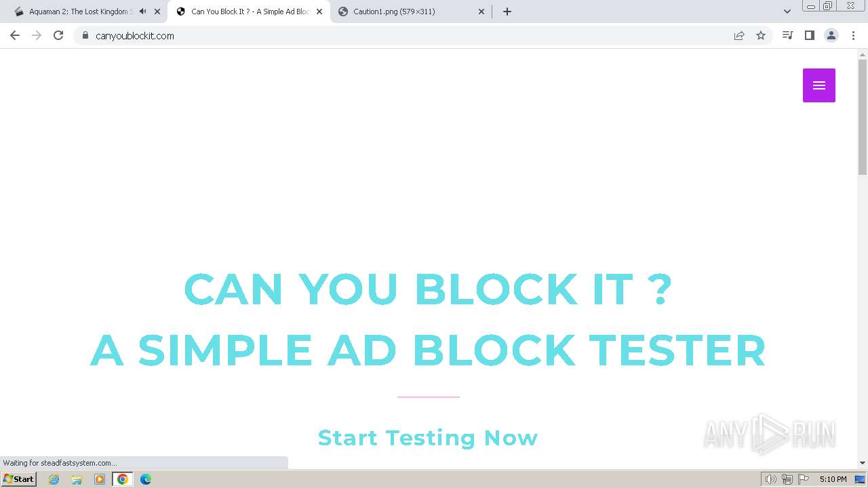
Task: Switch to the Aquaman 2 tab
Action: 80,12
